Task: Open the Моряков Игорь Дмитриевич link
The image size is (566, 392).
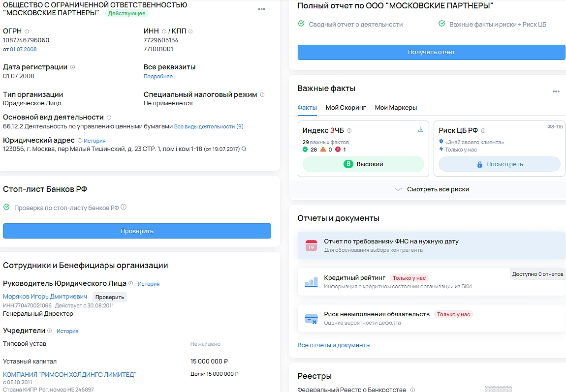Action: click(45, 297)
